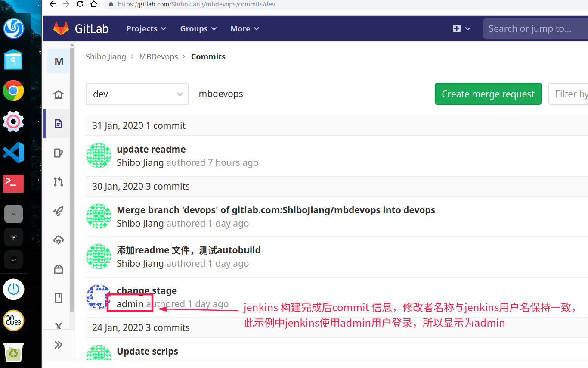This screenshot has height=368, width=588.
Task: Open the Projects dropdown menu
Action: pyautogui.click(x=146, y=28)
